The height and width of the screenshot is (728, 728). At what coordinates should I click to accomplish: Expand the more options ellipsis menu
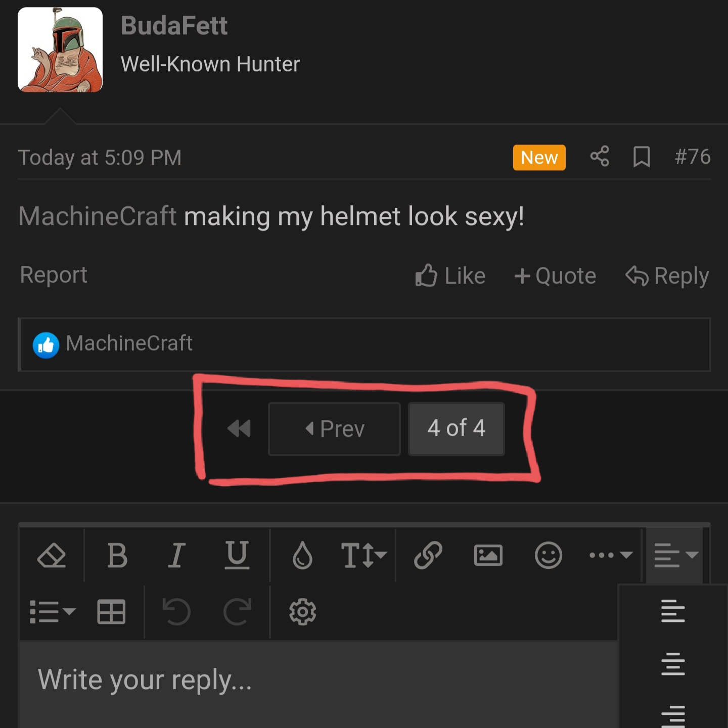(611, 556)
